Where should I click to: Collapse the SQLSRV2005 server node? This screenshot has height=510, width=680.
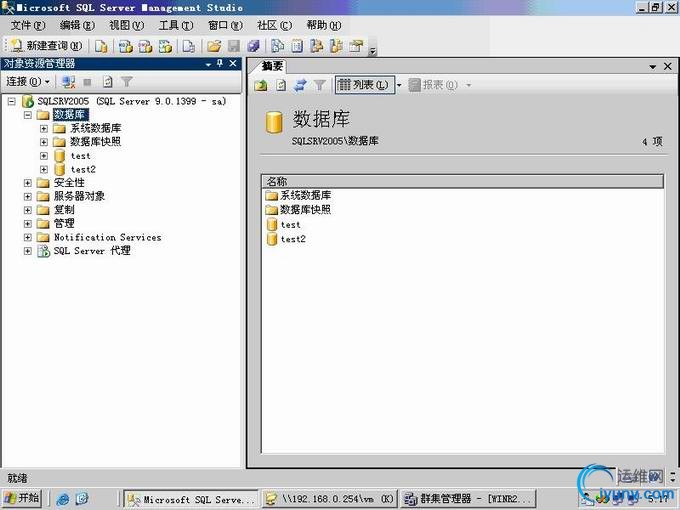tap(12, 101)
